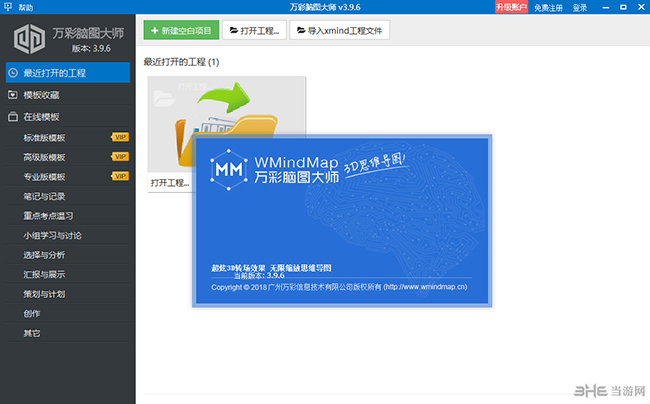Click the VIP badge on 标准版模板
The height and width of the screenshot is (404, 650).
click(120, 137)
